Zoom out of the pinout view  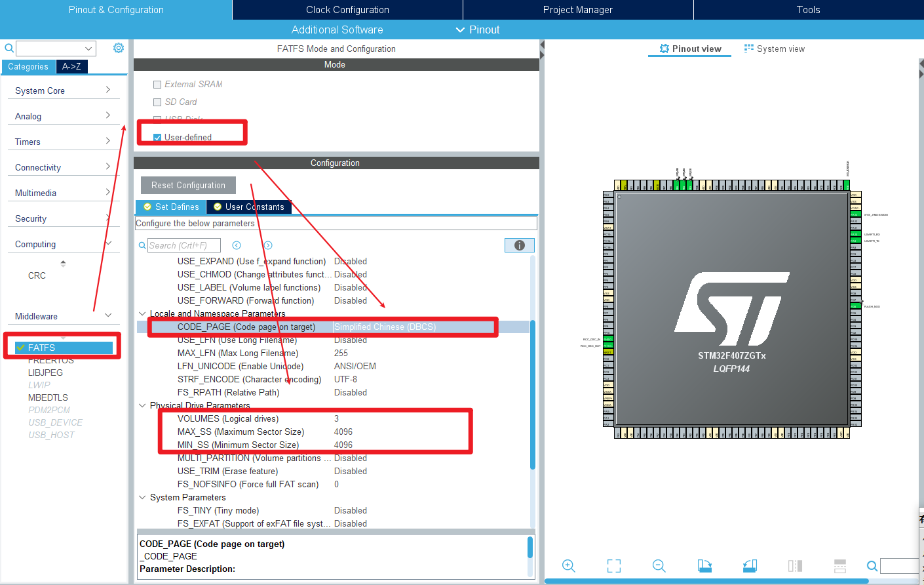coord(659,565)
